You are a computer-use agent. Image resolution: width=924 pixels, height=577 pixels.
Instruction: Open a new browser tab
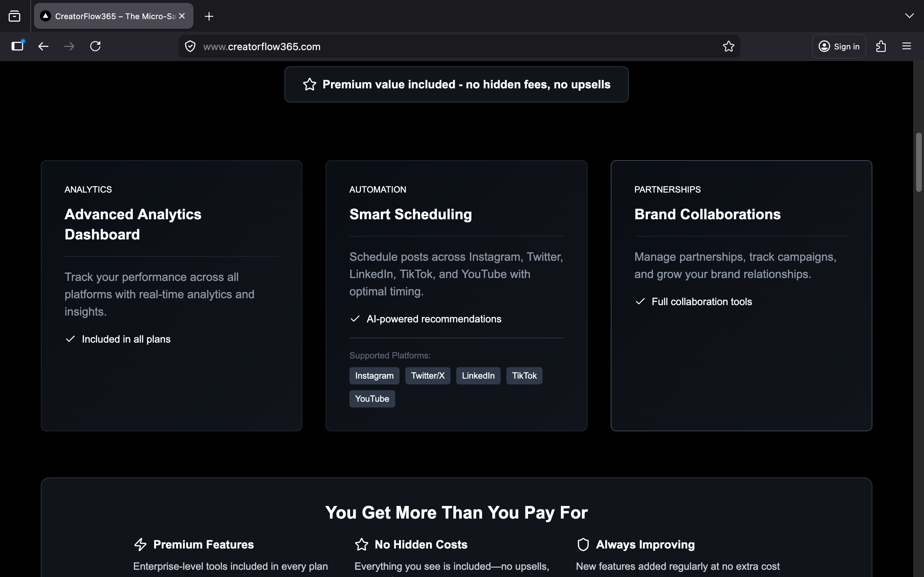pyautogui.click(x=209, y=16)
